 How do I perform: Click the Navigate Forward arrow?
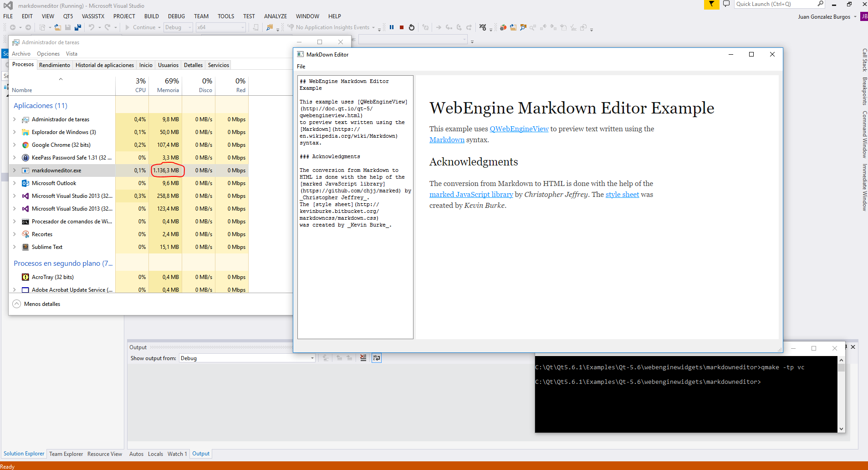point(28,27)
